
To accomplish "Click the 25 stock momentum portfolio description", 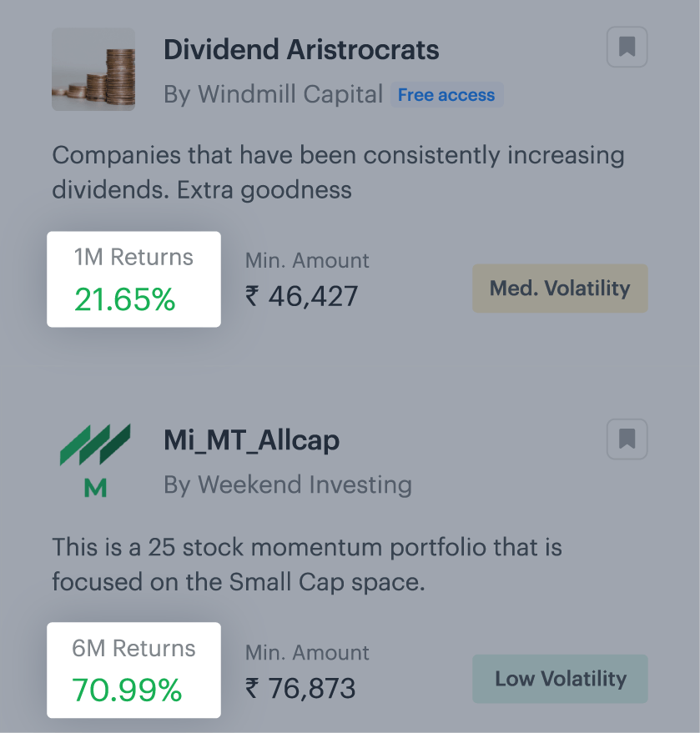I will click(x=307, y=565).
